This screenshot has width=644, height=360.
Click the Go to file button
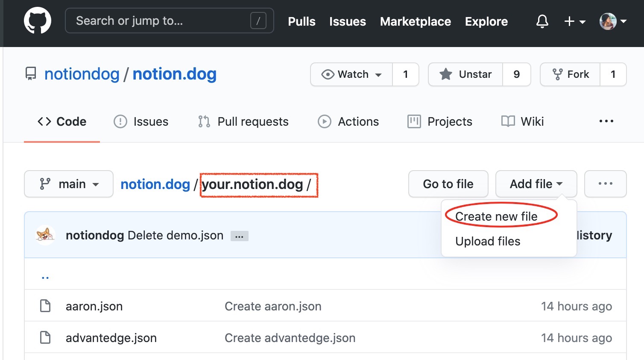click(448, 184)
